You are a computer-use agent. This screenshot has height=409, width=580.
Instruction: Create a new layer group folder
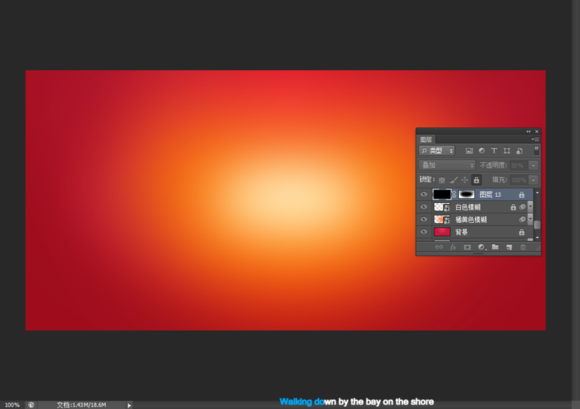495,247
